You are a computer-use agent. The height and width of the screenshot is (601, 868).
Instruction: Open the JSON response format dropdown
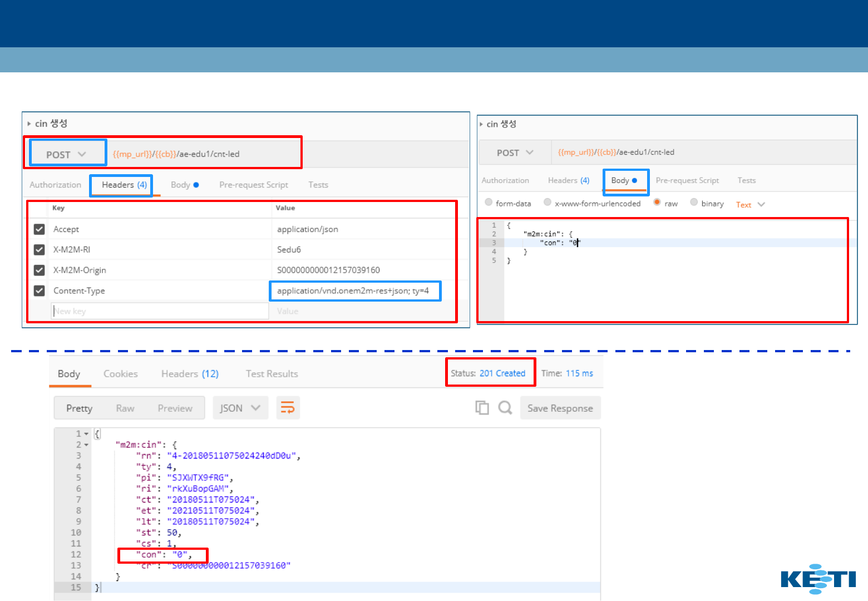pyautogui.click(x=240, y=408)
